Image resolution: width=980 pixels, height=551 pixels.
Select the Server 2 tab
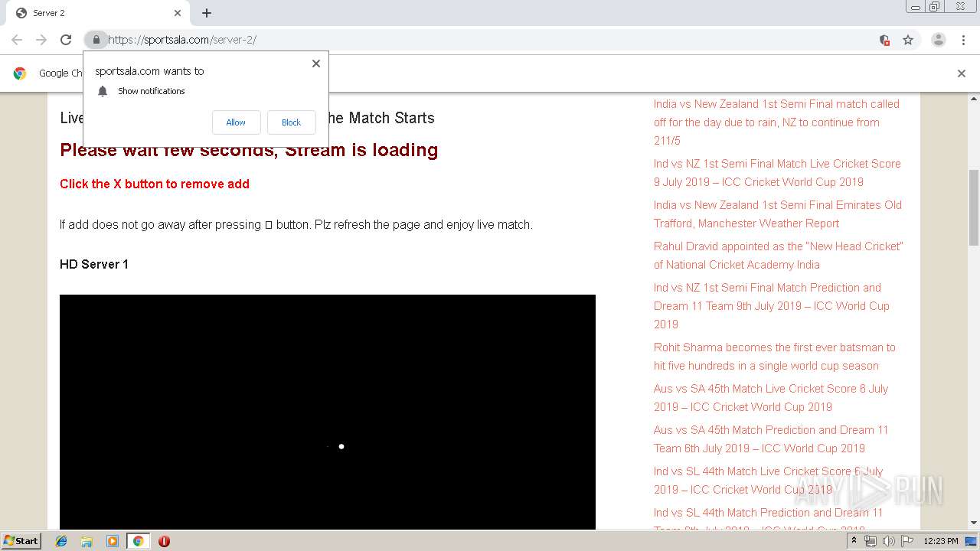click(97, 13)
